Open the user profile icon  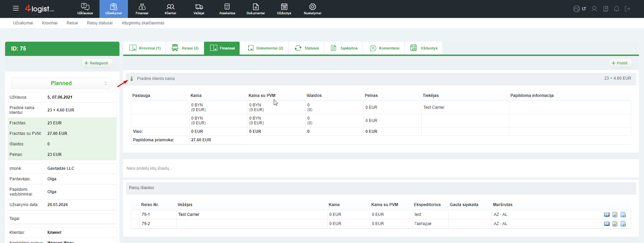tap(594, 9)
